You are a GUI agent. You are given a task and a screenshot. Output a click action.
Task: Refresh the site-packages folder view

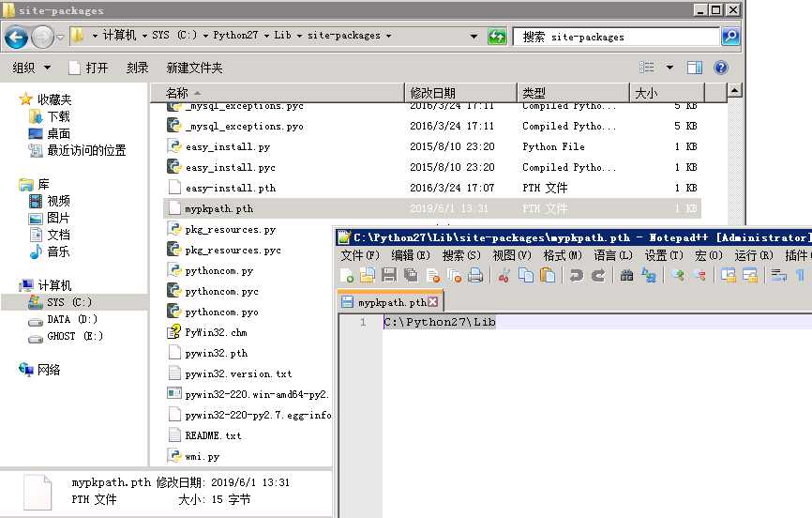[x=497, y=37]
